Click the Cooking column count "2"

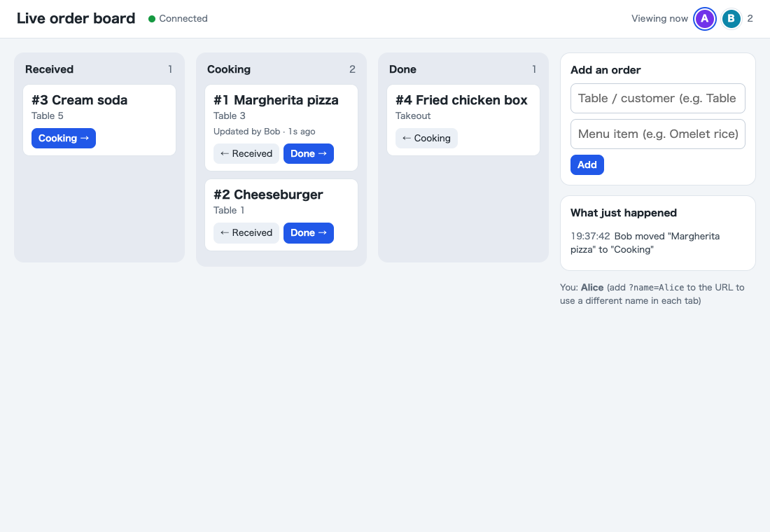(x=352, y=69)
